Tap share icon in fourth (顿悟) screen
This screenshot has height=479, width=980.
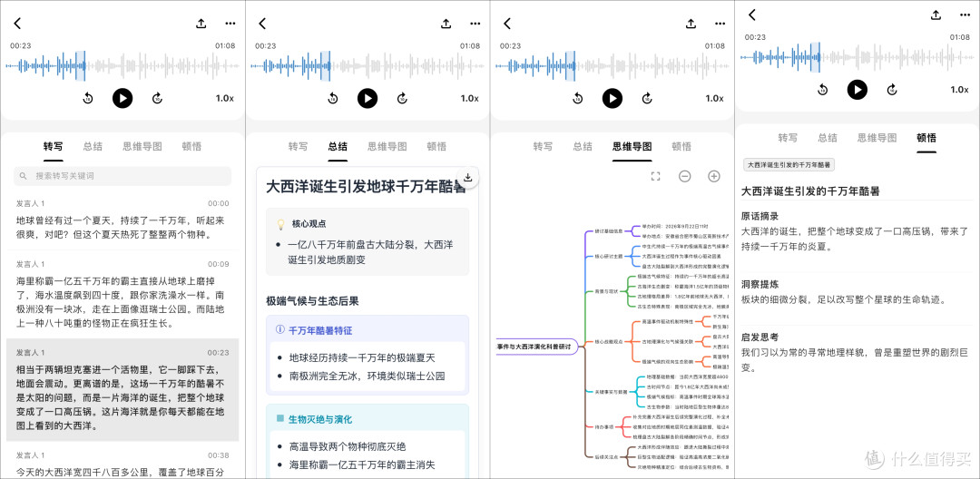(x=936, y=15)
